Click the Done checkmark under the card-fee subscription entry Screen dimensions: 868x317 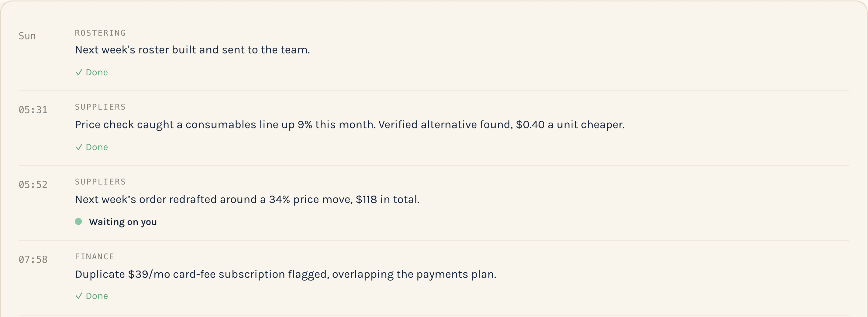click(79, 296)
